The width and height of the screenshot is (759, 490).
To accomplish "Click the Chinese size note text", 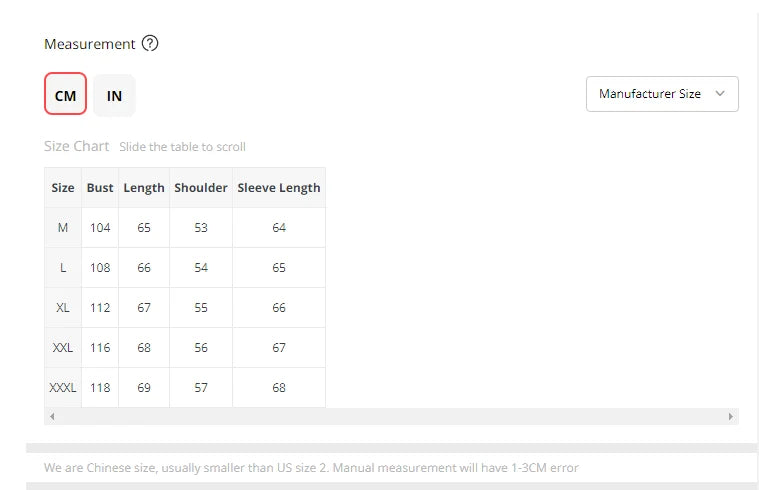I will click(311, 468).
